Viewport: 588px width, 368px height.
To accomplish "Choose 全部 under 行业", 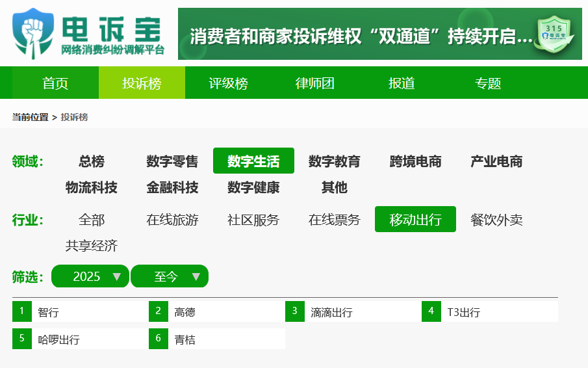I will click(92, 220).
